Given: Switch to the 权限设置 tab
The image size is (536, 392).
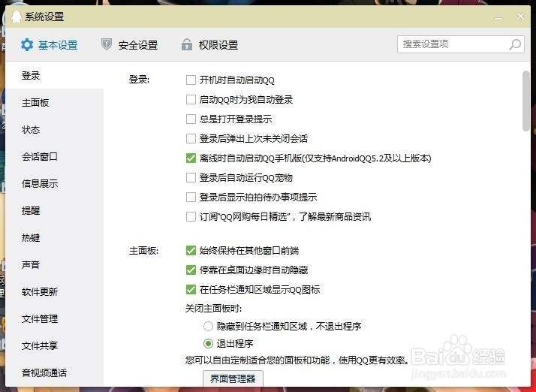Looking at the screenshot, I should [x=210, y=45].
